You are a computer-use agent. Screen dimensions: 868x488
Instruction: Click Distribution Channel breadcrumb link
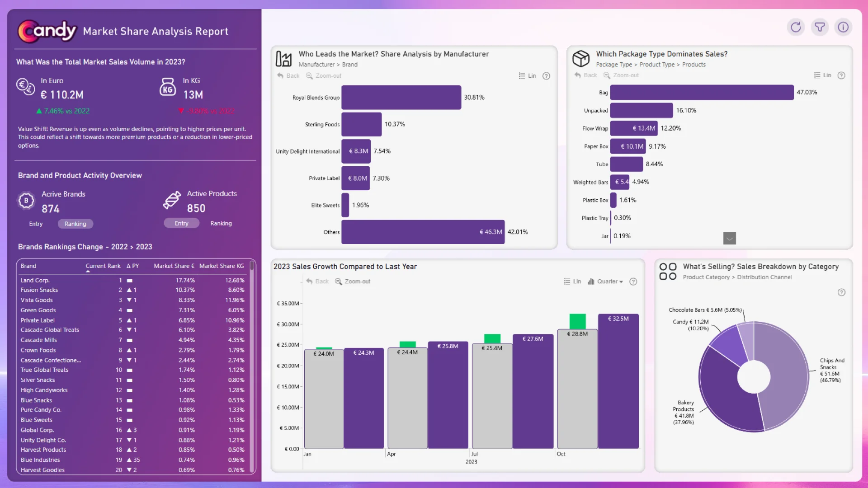764,277
